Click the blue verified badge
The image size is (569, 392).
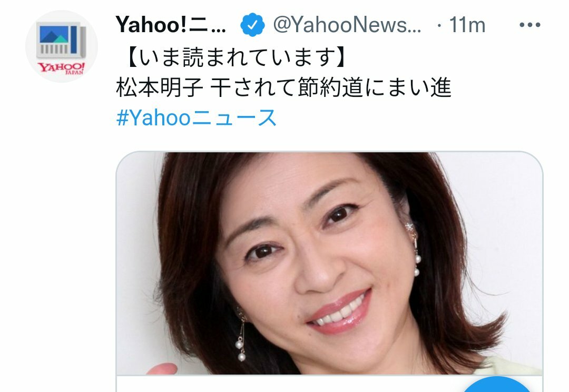click(252, 25)
